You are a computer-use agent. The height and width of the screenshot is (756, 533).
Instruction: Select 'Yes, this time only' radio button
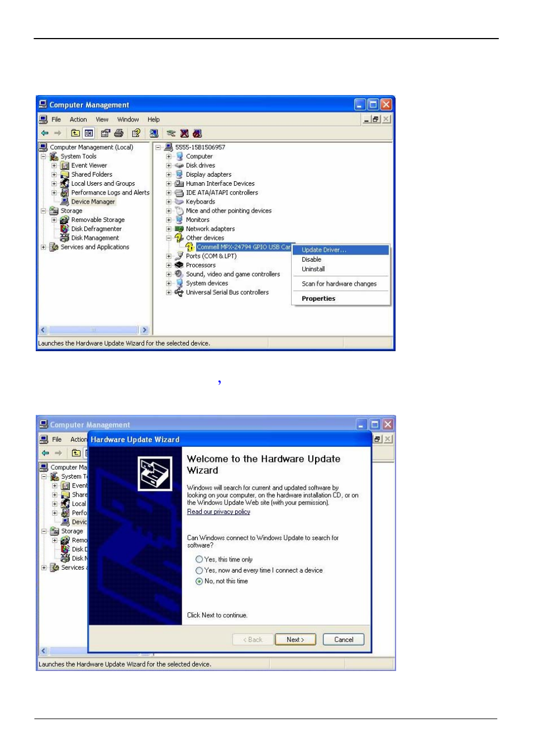199,559
